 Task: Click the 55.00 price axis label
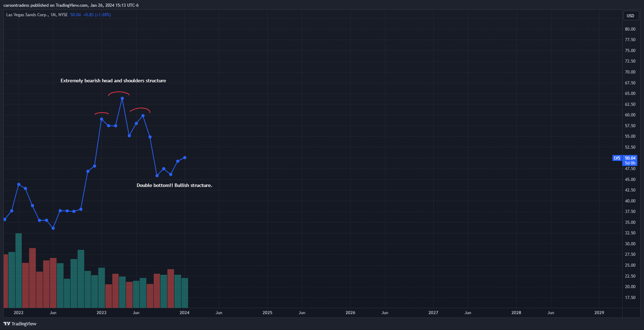click(630, 137)
